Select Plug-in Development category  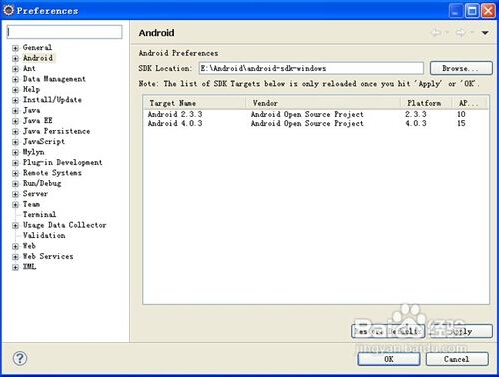(63, 162)
